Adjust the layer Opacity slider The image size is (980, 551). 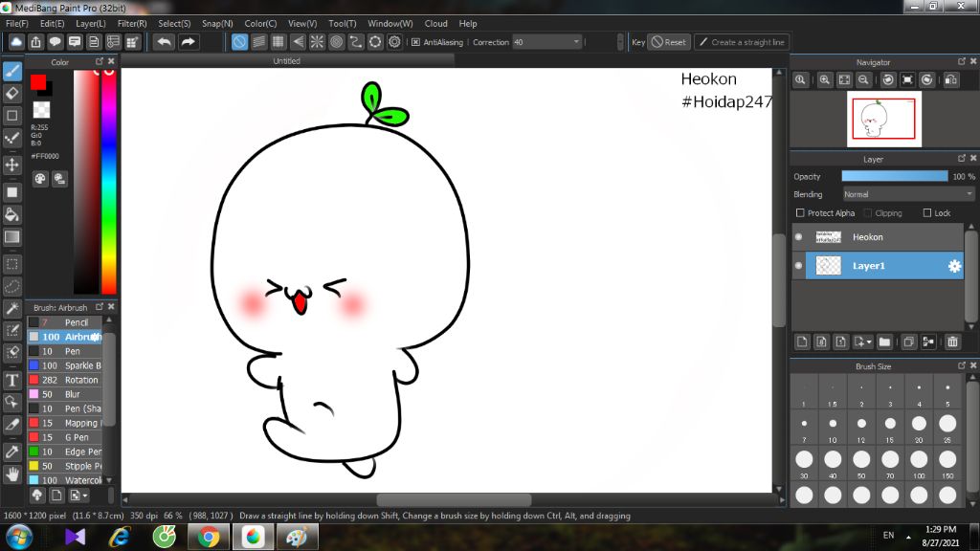pos(895,177)
